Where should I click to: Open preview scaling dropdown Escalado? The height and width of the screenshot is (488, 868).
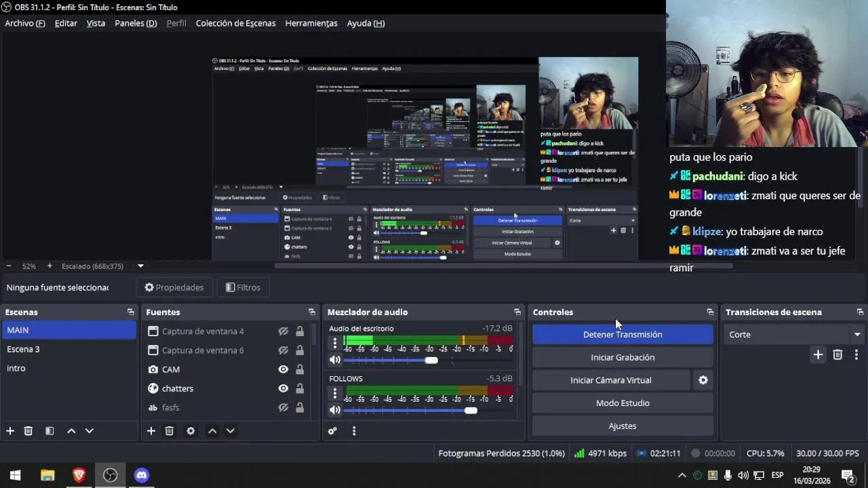[x=140, y=266]
